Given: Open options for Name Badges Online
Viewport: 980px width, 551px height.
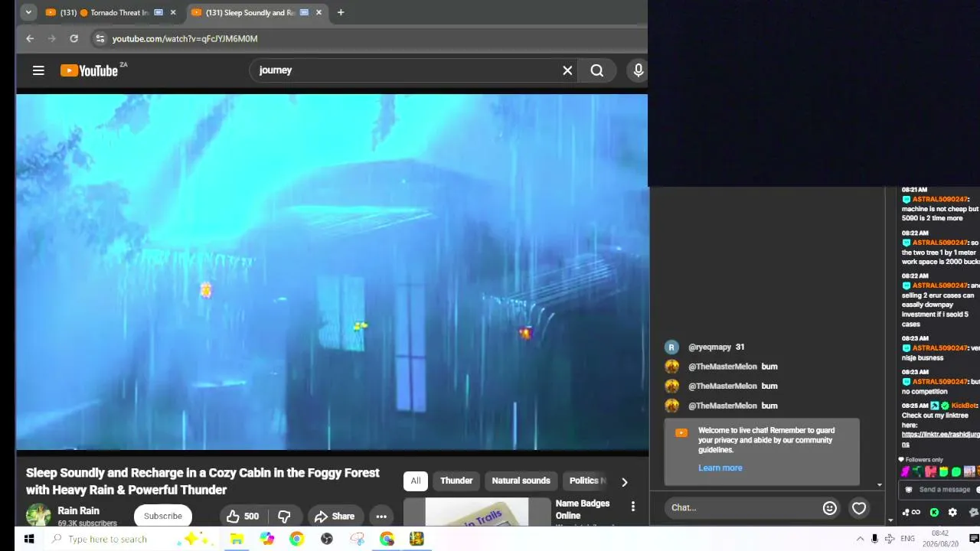Looking at the screenshot, I should pyautogui.click(x=632, y=507).
